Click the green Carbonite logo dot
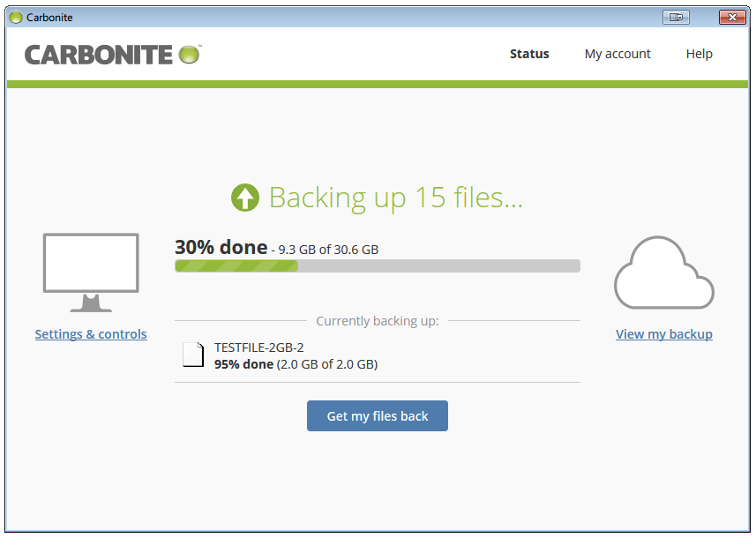756x538 pixels. coord(189,55)
